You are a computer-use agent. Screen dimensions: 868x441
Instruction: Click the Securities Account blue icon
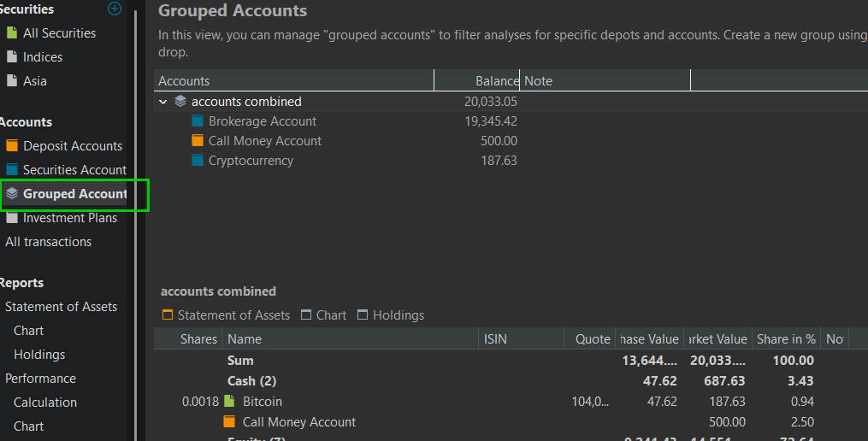[x=12, y=170]
